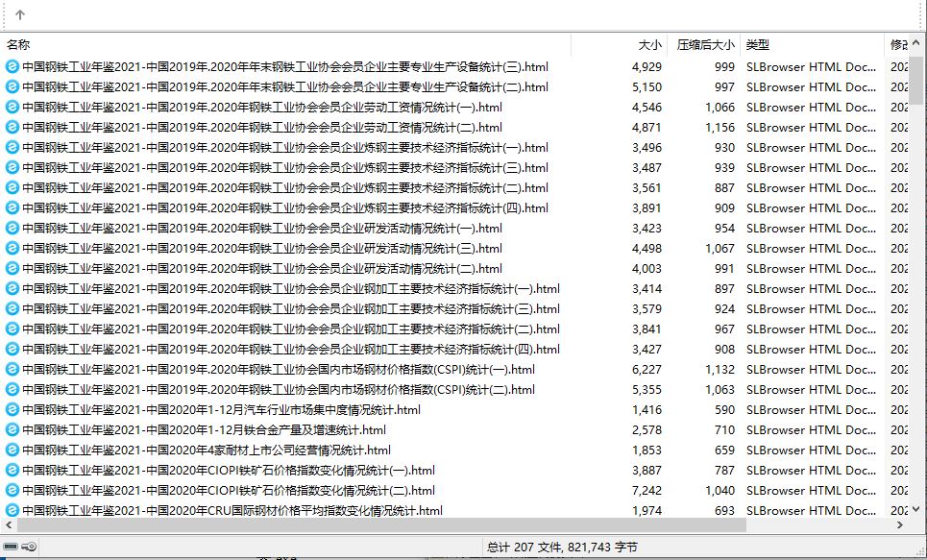Click the icon beside 炼钢主要技术经济指标统计(三).html
The height and width of the screenshot is (560, 927).
12,167
